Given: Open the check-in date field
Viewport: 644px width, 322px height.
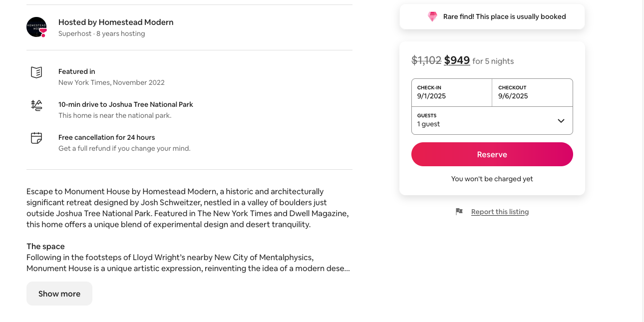Looking at the screenshot, I should pos(451,92).
